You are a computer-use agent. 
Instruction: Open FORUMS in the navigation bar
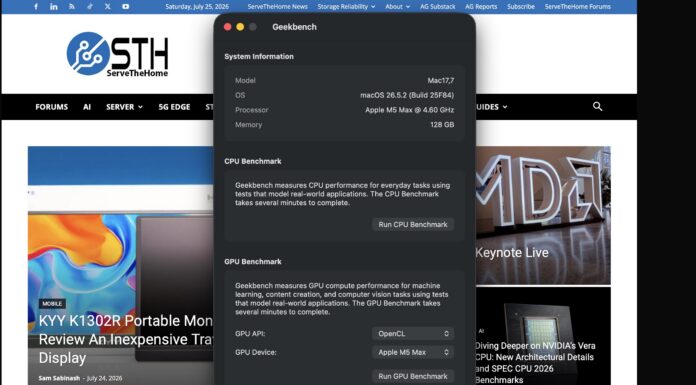tap(51, 107)
